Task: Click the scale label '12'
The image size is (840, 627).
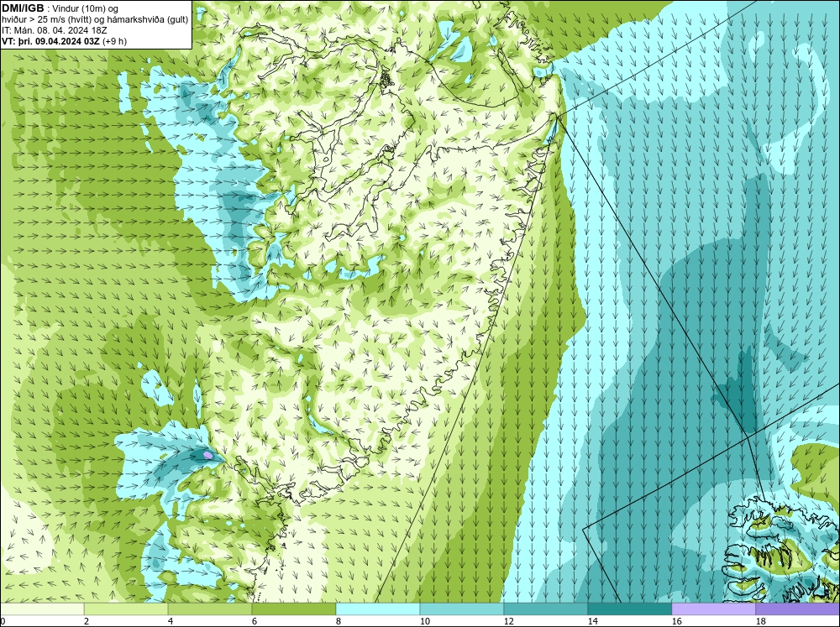Action: click(508, 621)
